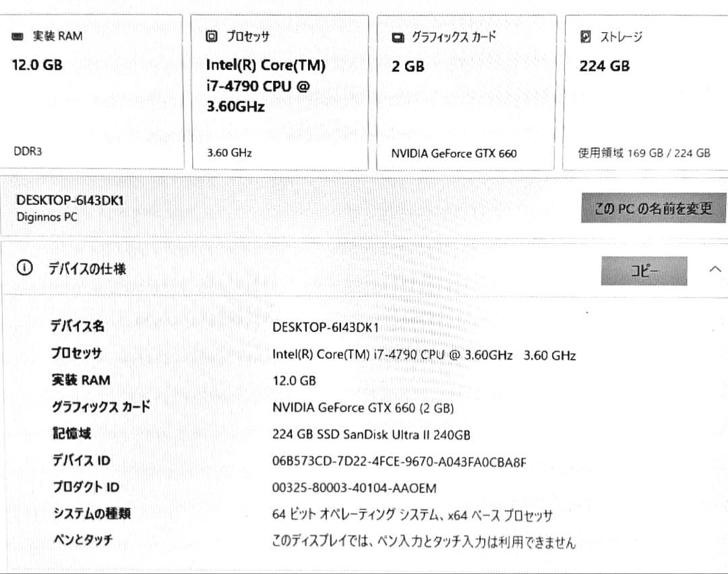
Task: Click the プロセッサ processor icon
Action: [x=212, y=36]
